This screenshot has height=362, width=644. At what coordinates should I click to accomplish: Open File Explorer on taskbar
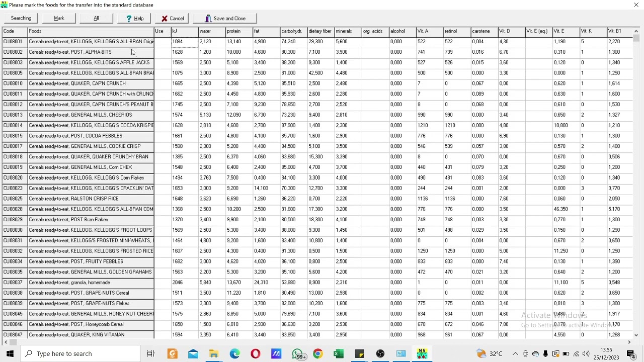tap(214, 353)
